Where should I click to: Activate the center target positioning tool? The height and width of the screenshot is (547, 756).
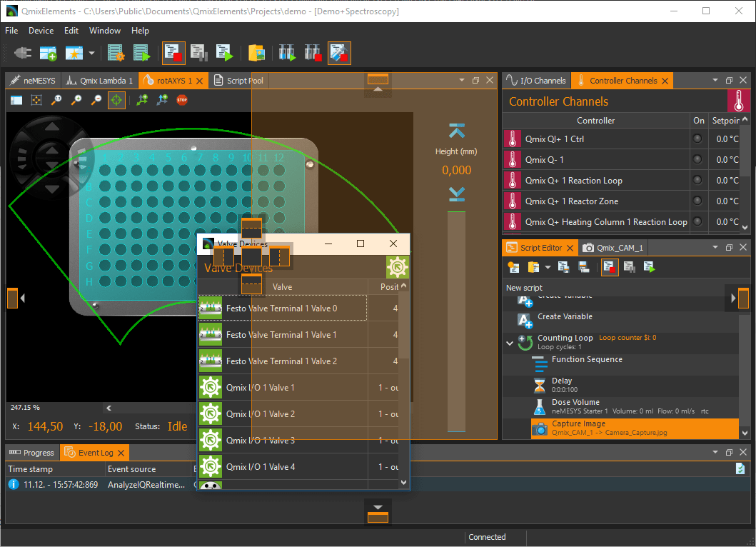116,100
